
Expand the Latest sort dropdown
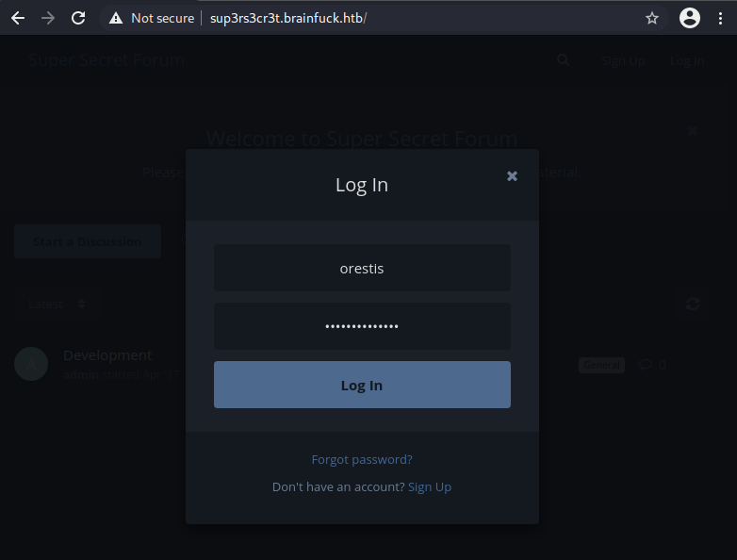[57, 304]
